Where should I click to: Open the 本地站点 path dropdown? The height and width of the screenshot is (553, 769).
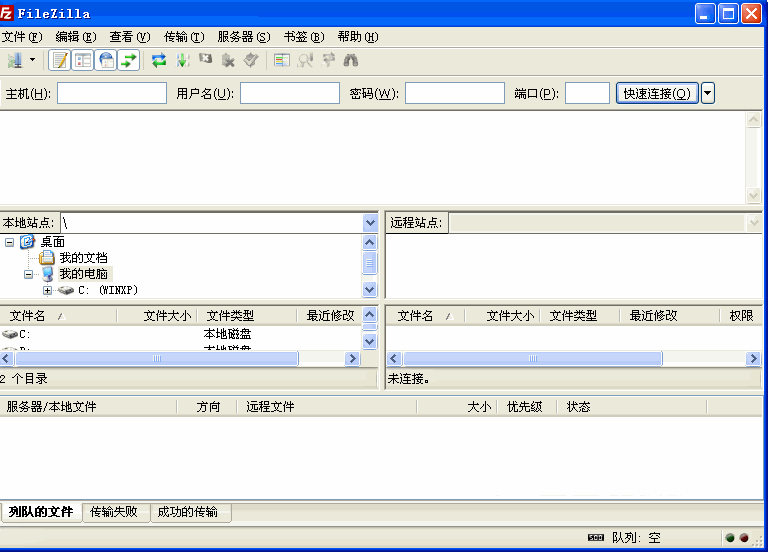pyautogui.click(x=370, y=223)
